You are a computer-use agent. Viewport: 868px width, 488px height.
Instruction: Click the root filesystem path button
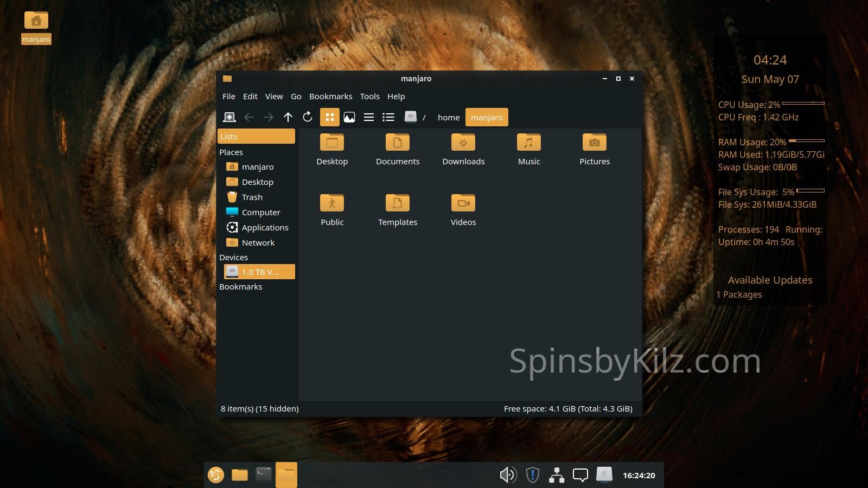416,117
